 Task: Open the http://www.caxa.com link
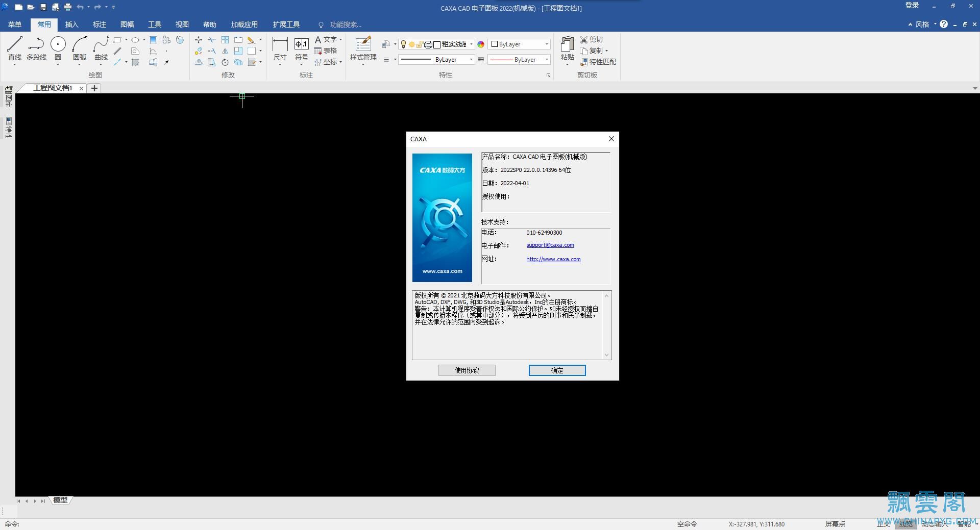pos(553,259)
